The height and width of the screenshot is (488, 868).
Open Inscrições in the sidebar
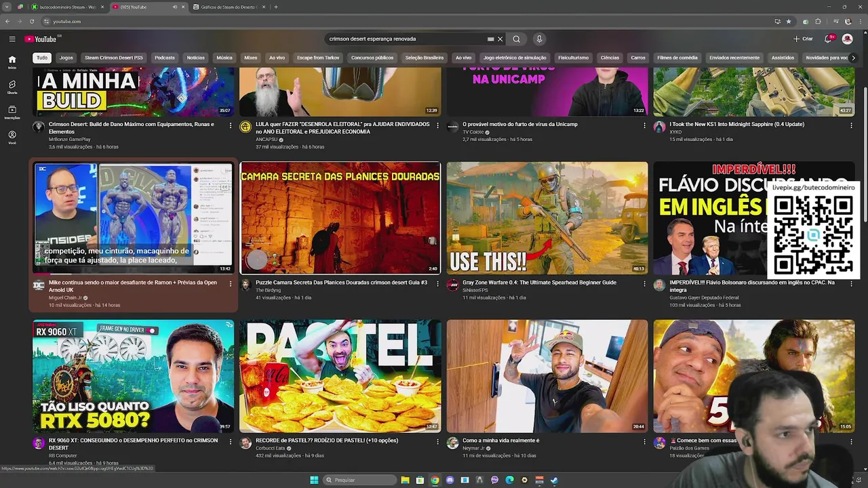(x=12, y=113)
